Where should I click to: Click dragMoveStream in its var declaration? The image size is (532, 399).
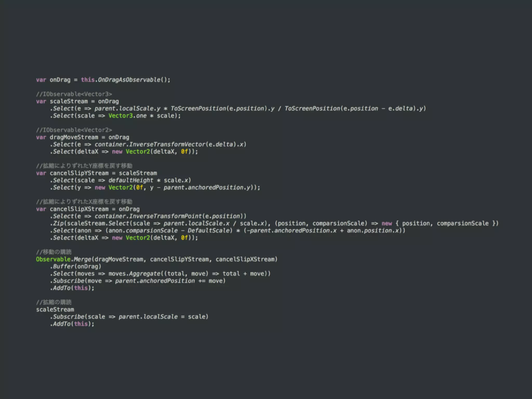[x=74, y=137]
